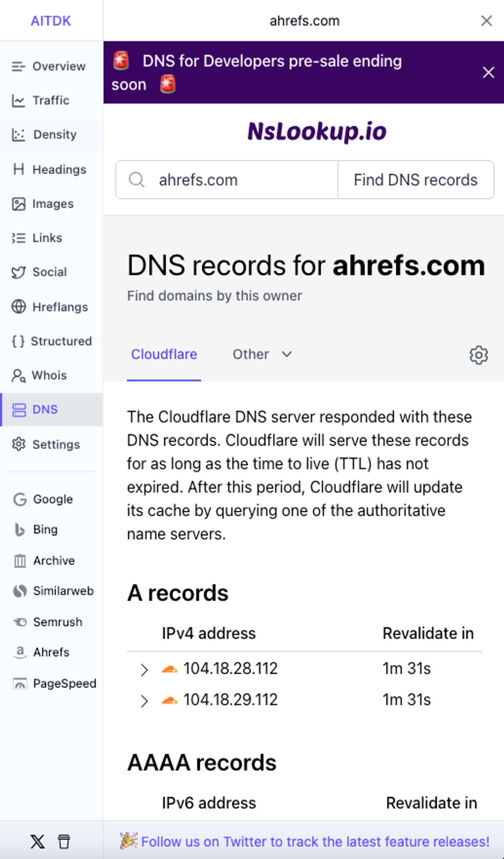The width and height of the screenshot is (504, 859).
Task: Open the Links list icon
Action: tap(18, 238)
